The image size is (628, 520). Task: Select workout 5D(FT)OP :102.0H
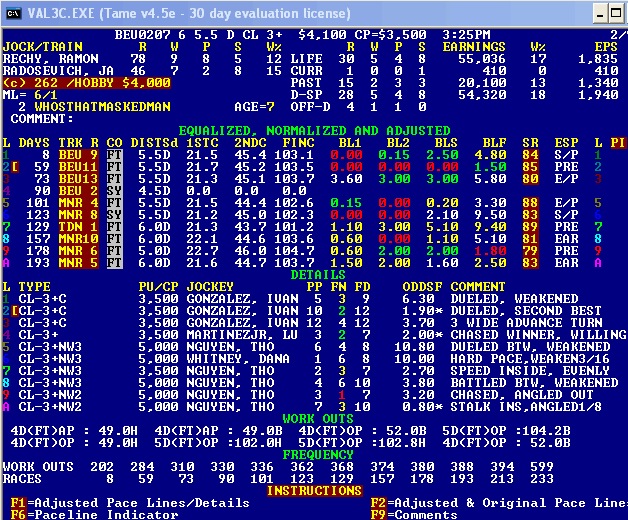218,443
